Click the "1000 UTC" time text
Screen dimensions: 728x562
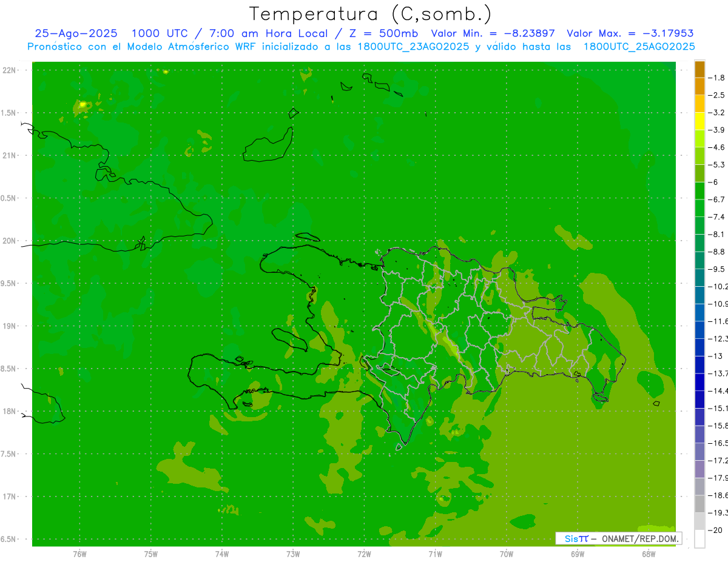coord(160,33)
